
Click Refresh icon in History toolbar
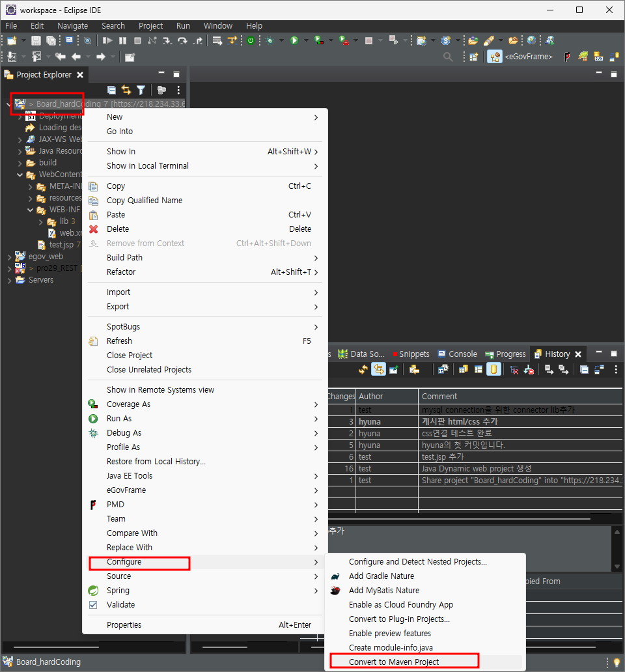click(x=363, y=369)
